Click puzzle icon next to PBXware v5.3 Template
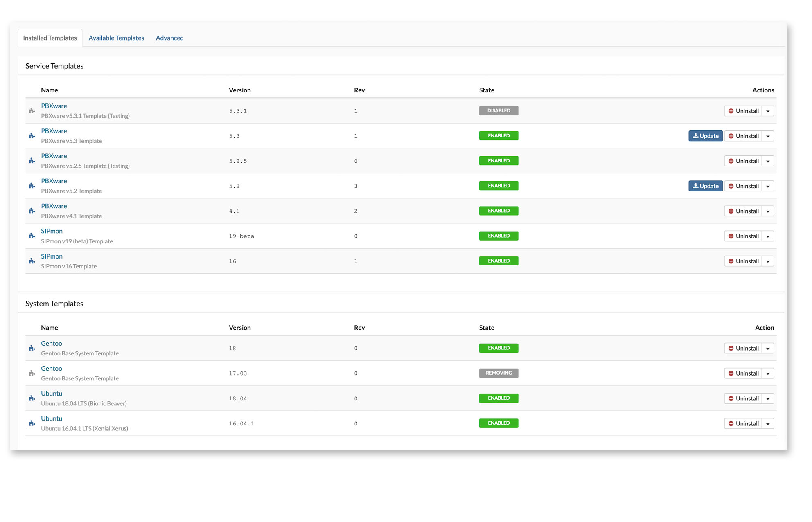The height and width of the screenshot is (522, 812). coord(32,136)
